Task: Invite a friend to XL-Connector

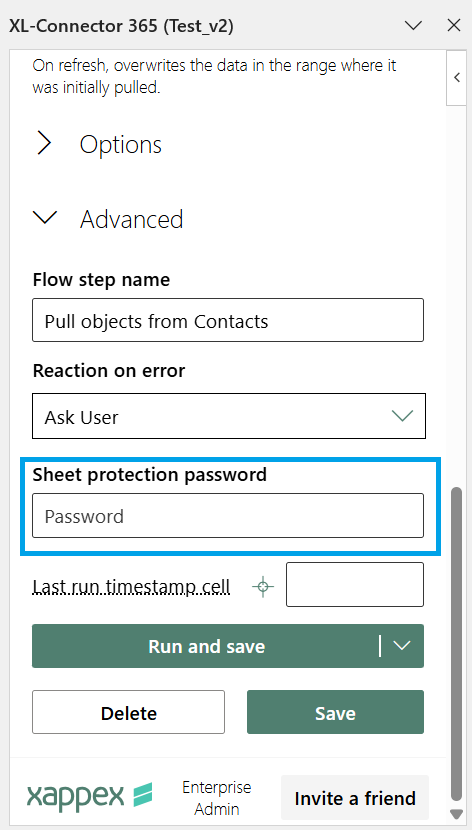Action: [355, 798]
